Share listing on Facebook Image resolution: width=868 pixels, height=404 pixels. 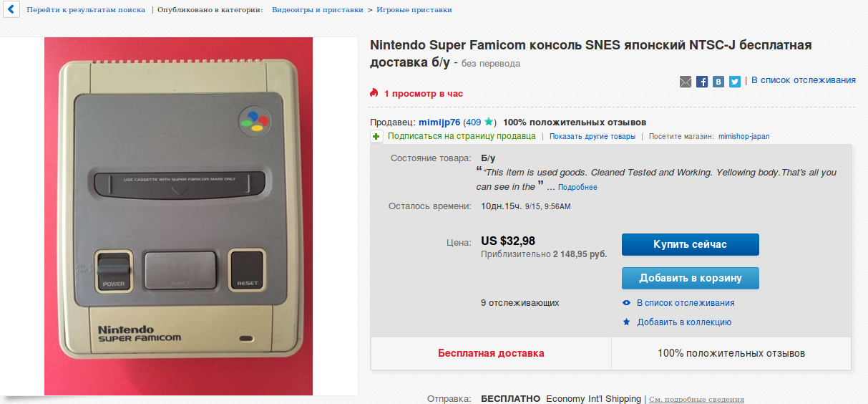tap(702, 82)
